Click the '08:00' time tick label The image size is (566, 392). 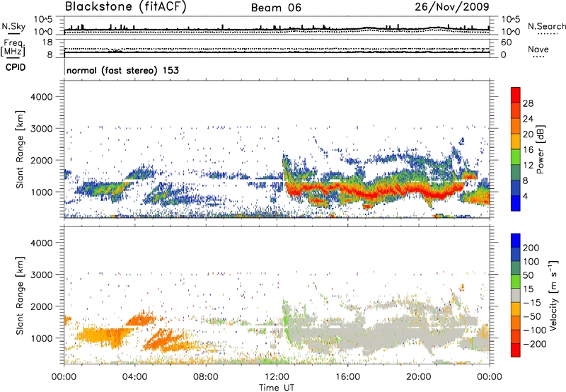[x=206, y=377]
